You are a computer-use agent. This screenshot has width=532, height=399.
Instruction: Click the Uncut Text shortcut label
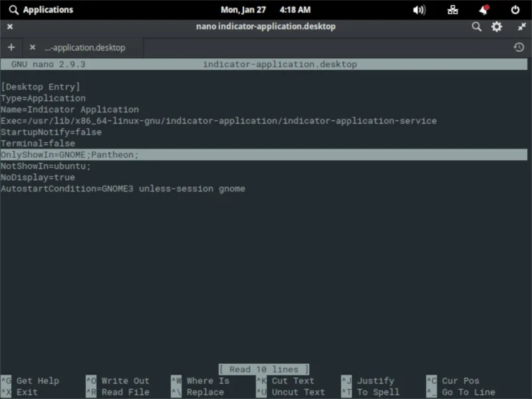tap(298, 392)
